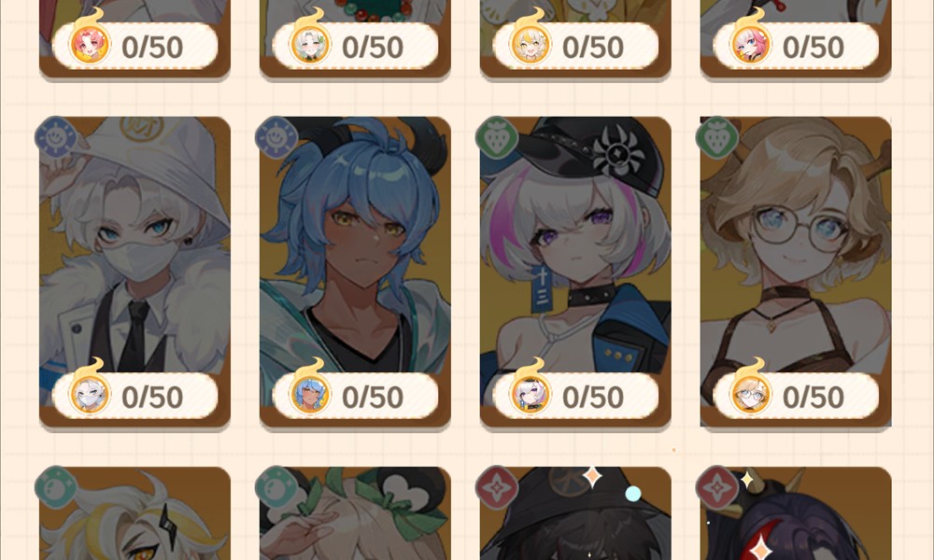Open the white-hat masked character card
The image size is (934, 560).
[x=134, y=272]
